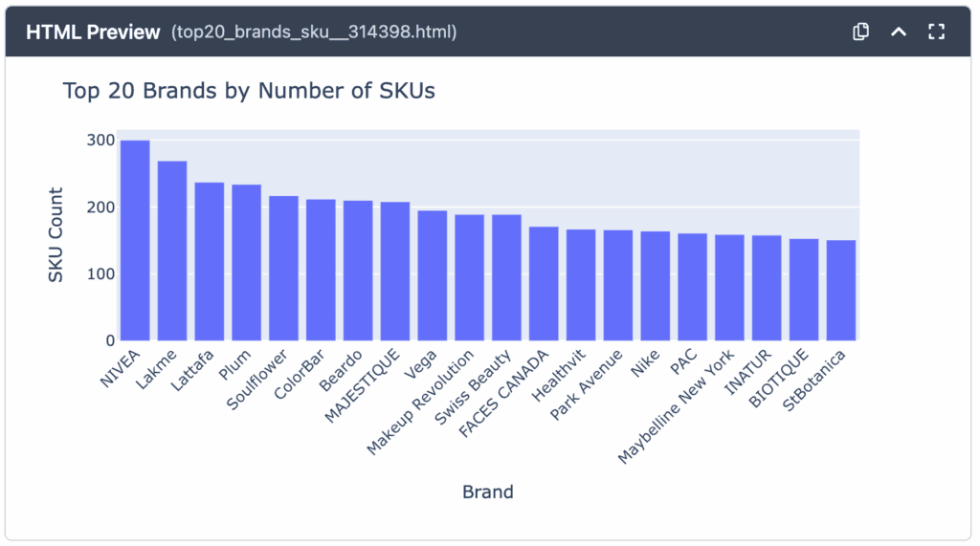Click the top20_brands_sku file name label
This screenshot has height=546, width=980.
point(314,33)
